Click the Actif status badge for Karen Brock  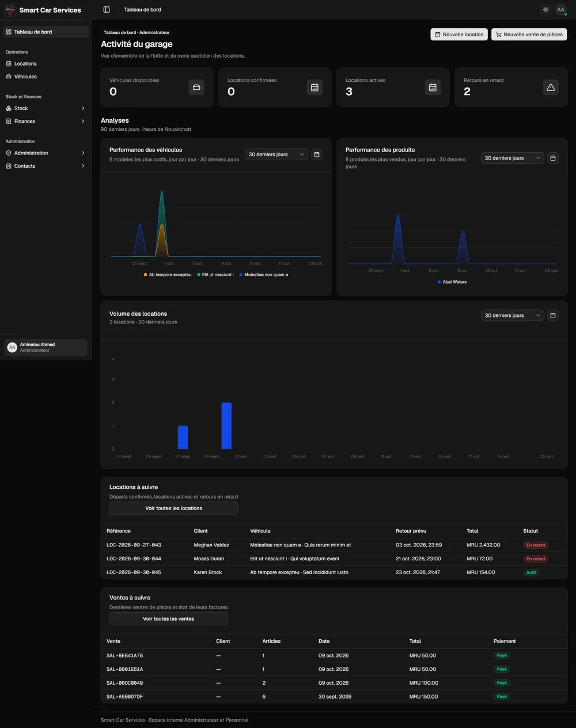point(531,573)
